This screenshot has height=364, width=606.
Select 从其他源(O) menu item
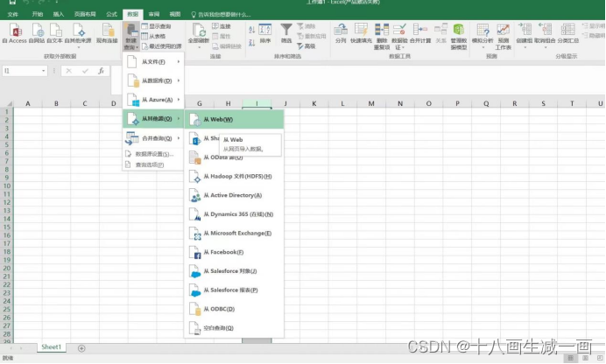pyautogui.click(x=153, y=118)
